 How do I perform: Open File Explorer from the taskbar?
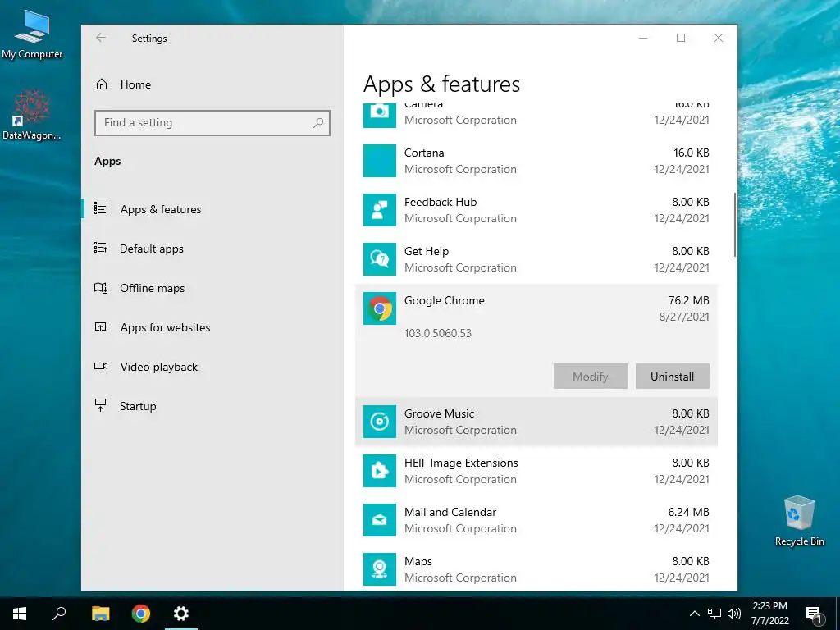click(x=100, y=614)
